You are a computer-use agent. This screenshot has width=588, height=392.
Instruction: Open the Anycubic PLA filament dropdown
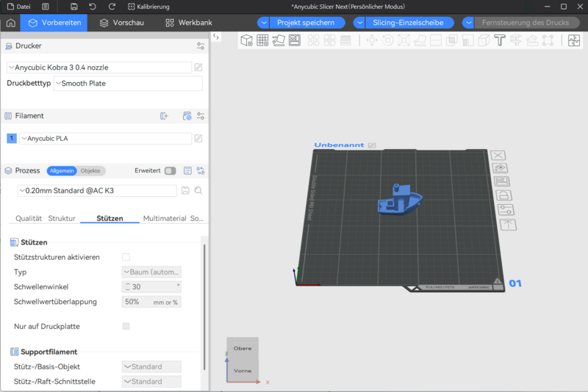[x=105, y=139]
